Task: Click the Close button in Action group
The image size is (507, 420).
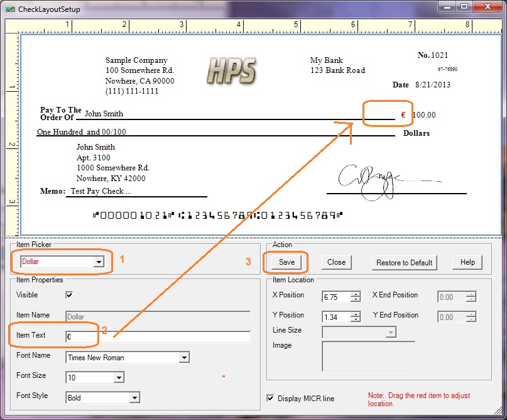Action: point(336,262)
